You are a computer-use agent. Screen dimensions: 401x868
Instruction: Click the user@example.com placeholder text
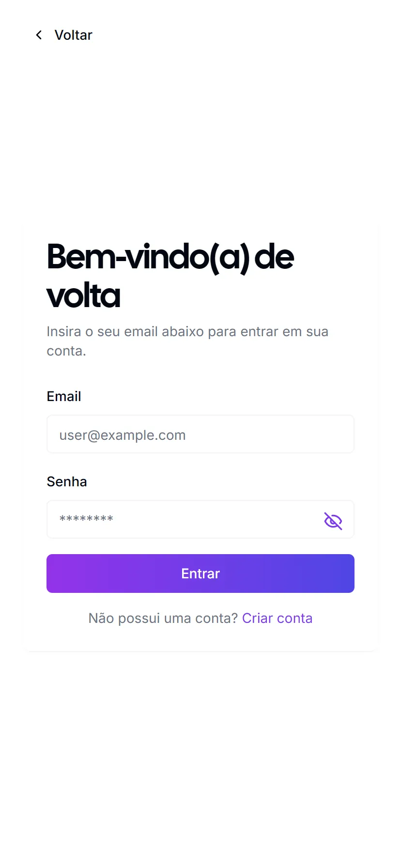[x=123, y=435]
